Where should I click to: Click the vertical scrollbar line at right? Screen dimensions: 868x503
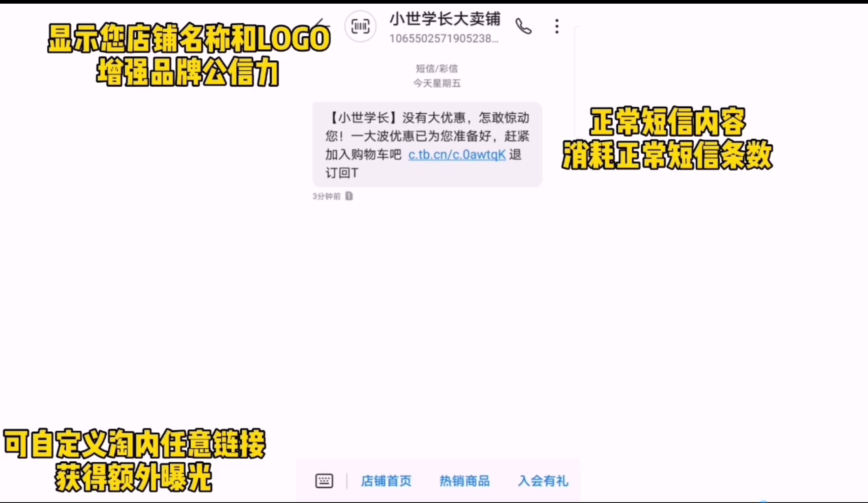tap(575, 81)
